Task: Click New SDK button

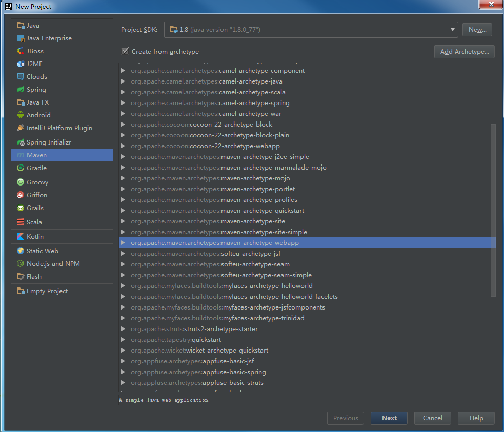Action: (477, 30)
